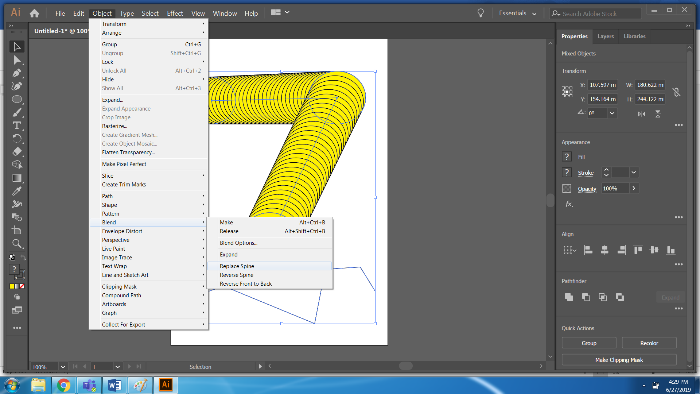
Task: Open the Essentials workspace dropdown
Action: (x=517, y=13)
